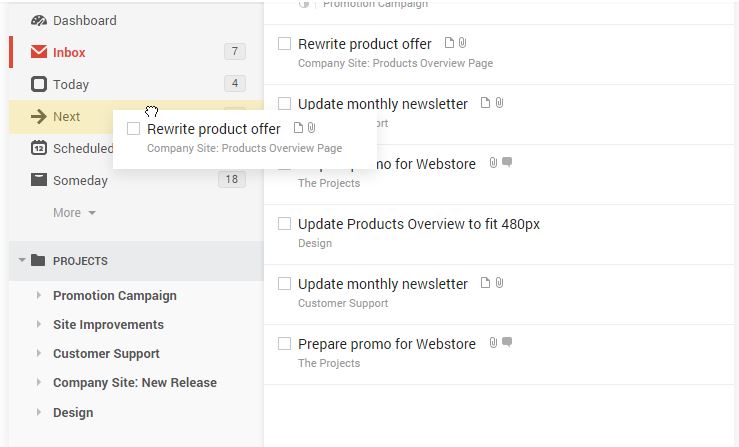Click the Someday archive box icon
This screenshot has height=447, width=739.
click(39, 180)
